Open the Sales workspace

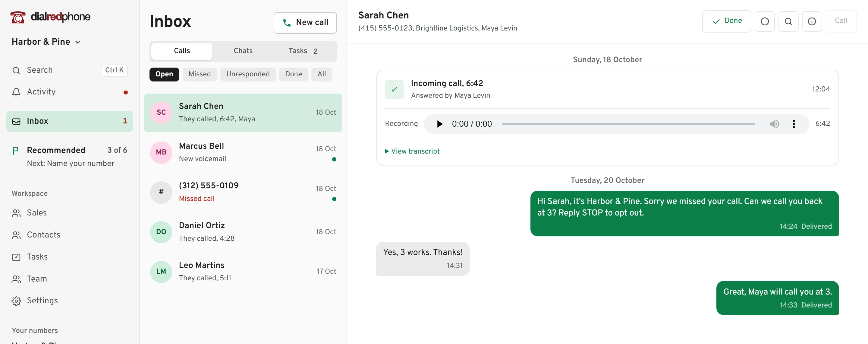pos(70,213)
